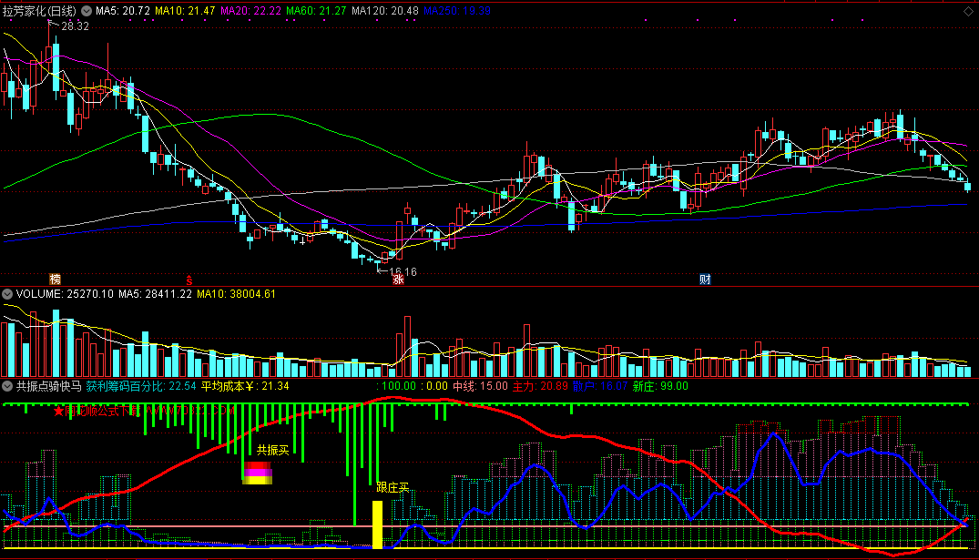Click the volume MA5: 28411.22 label
Image resolution: width=979 pixels, height=560 pixels.
[155, 294]
